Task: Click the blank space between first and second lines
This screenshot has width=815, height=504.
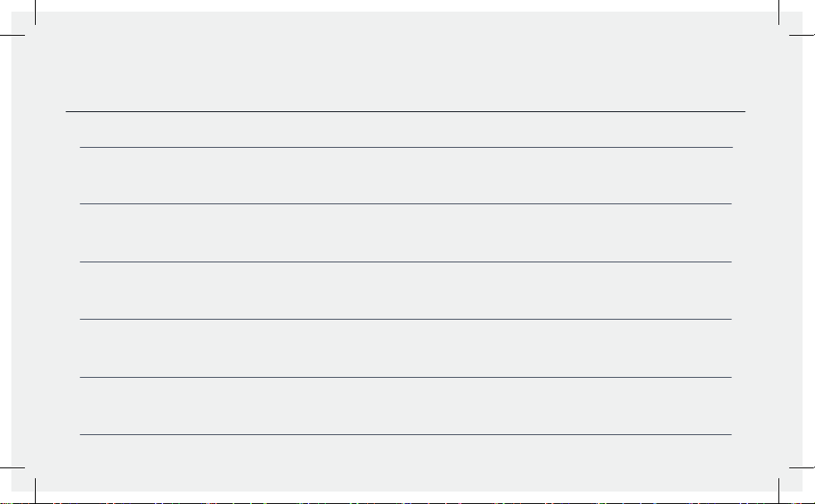Action: point(405,176)
